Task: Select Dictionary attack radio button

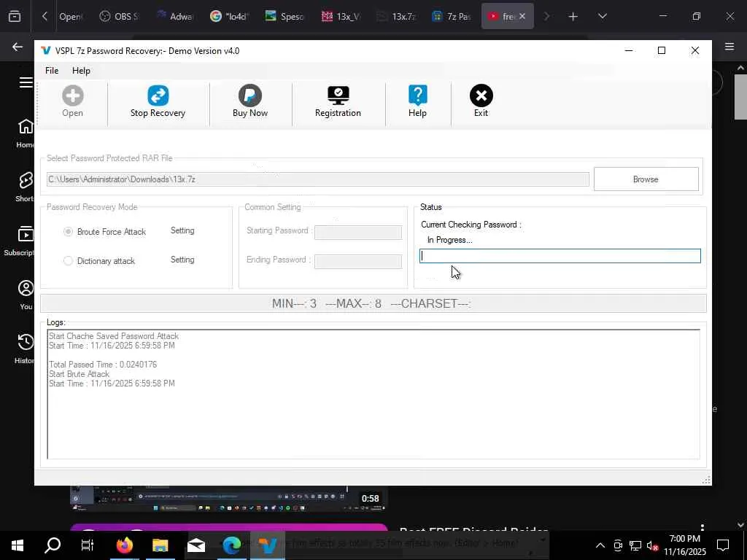Action: click(68, 261)
